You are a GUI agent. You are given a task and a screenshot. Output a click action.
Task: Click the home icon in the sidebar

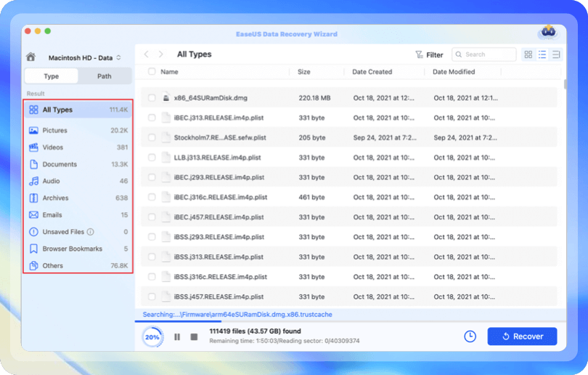pyautogui.click(x=30, y=57)
